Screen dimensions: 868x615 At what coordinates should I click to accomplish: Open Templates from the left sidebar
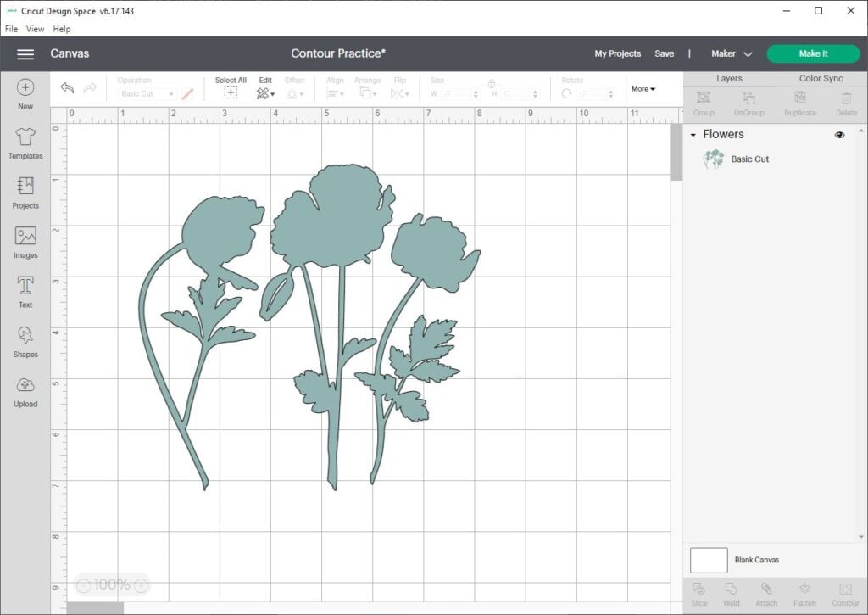[x=25, y=143]
